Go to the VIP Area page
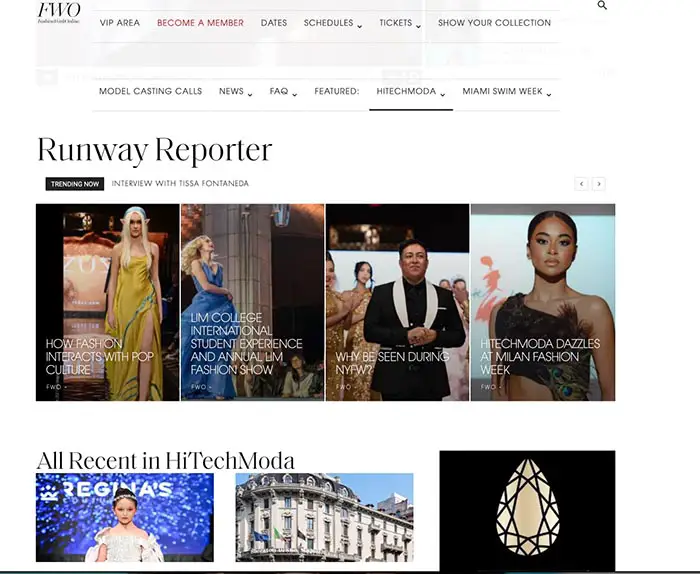The height and width of the screenshot is (574, 700). [x=120, y=23]
